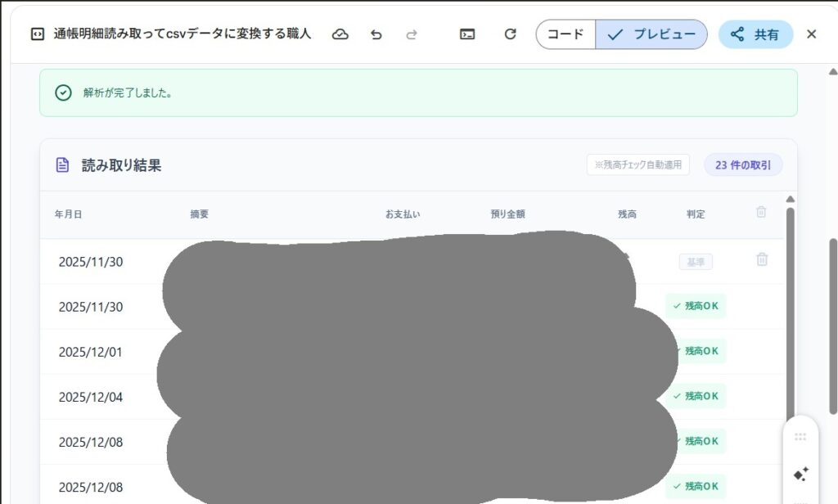Click the 基準 tag in the first row
Viewport: 838px width, 504px height.
coord(696,262)
